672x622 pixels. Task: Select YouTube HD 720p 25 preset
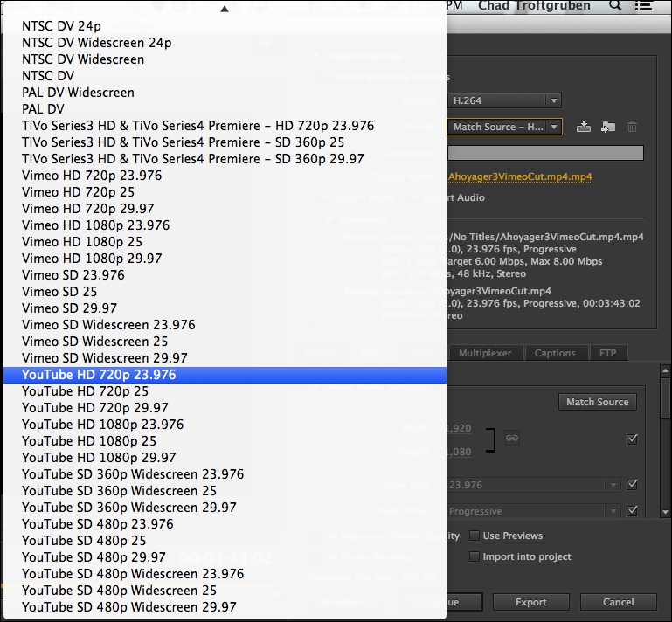coord(225,391)
